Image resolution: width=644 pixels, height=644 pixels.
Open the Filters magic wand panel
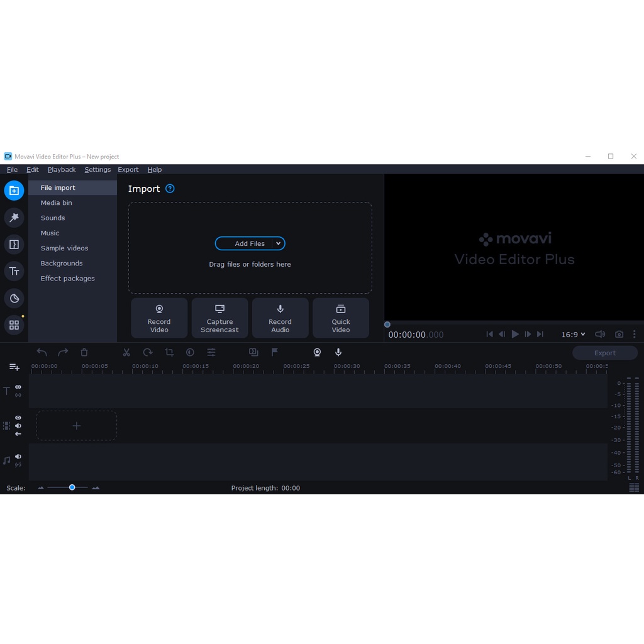click(14, 218)
